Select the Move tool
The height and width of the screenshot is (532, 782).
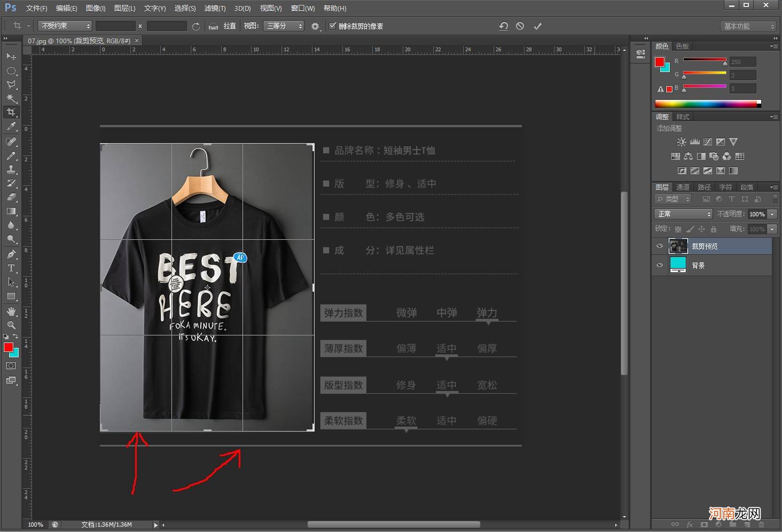click(11, 56)
